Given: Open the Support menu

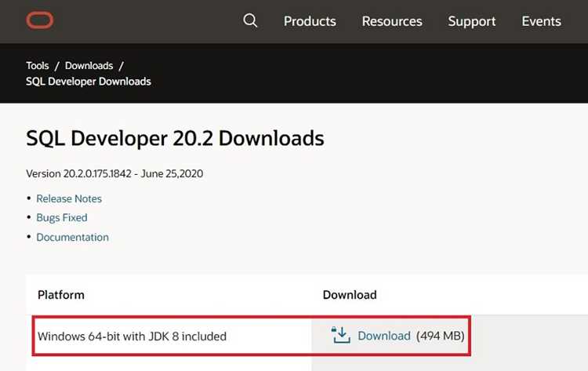Looking at the screenshot, I should pos(472,21).
